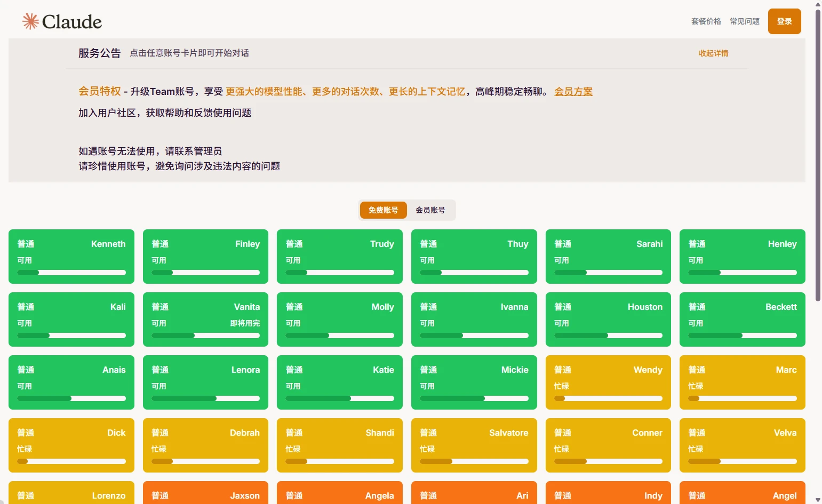Collapse the announcement via 收起详情
The height and width of the screenshot is (504, 822).
[x=713, y=53]
